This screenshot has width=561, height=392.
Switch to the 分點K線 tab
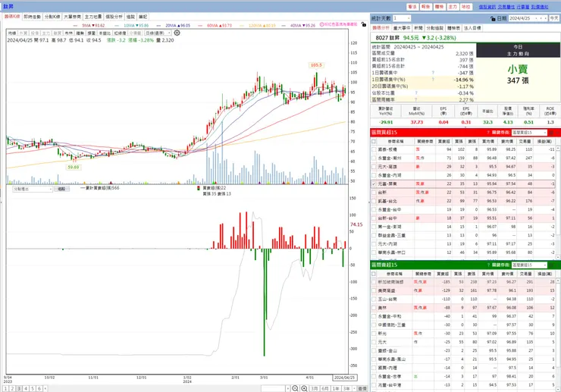52,17
